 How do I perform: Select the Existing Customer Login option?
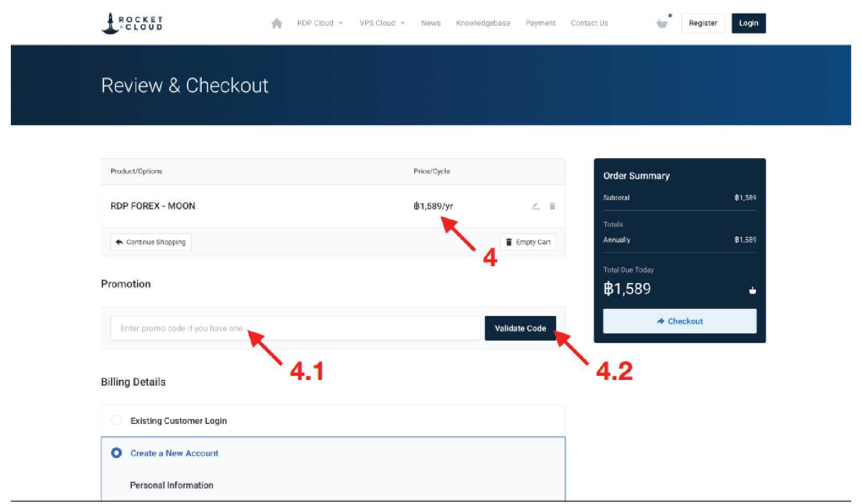(x=117, y=420)
